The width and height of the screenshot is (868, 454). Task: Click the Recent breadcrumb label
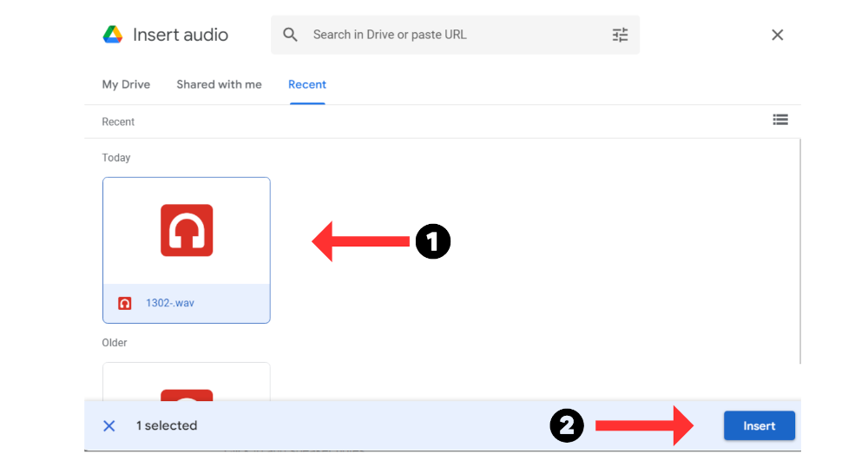point(118,122)
